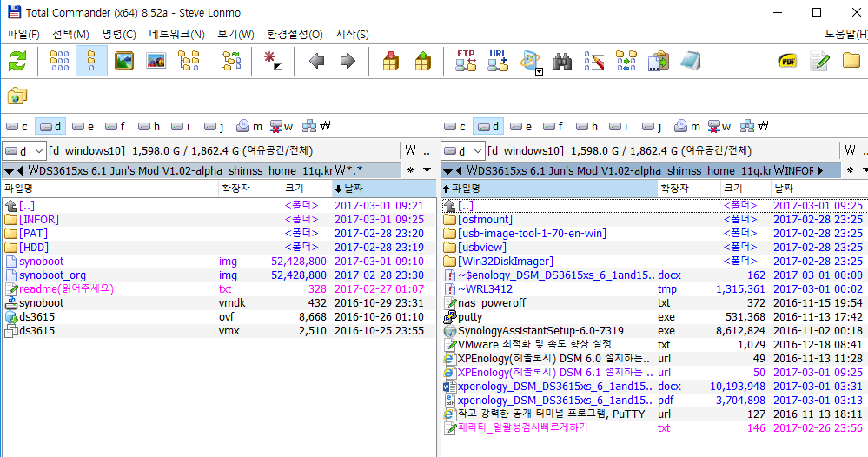
Task: Open the Notepad toolbar icon
Action: click(690, 61)
